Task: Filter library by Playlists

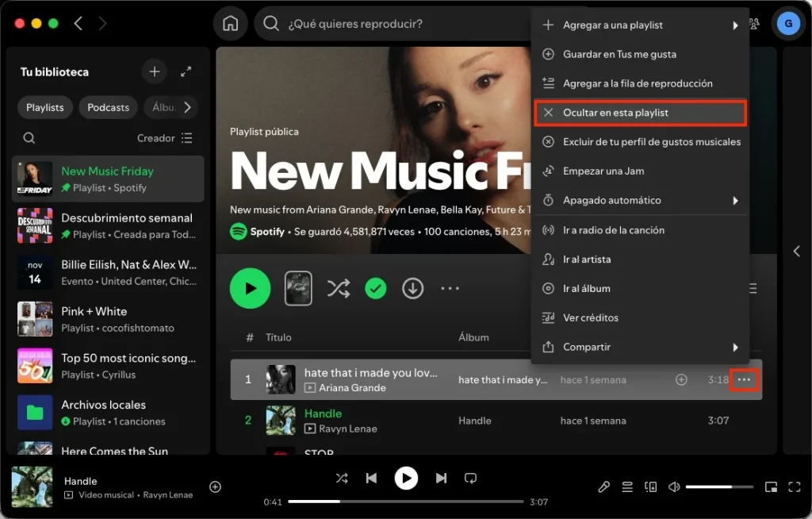Action: (45, 107)
